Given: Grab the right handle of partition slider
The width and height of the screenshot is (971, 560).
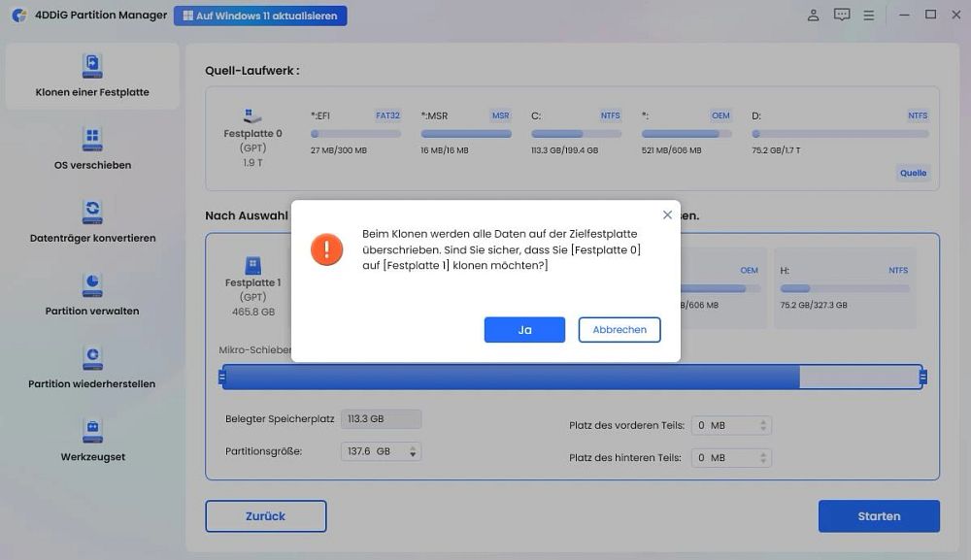Looking at the screenshot, I should pos(922,377).
